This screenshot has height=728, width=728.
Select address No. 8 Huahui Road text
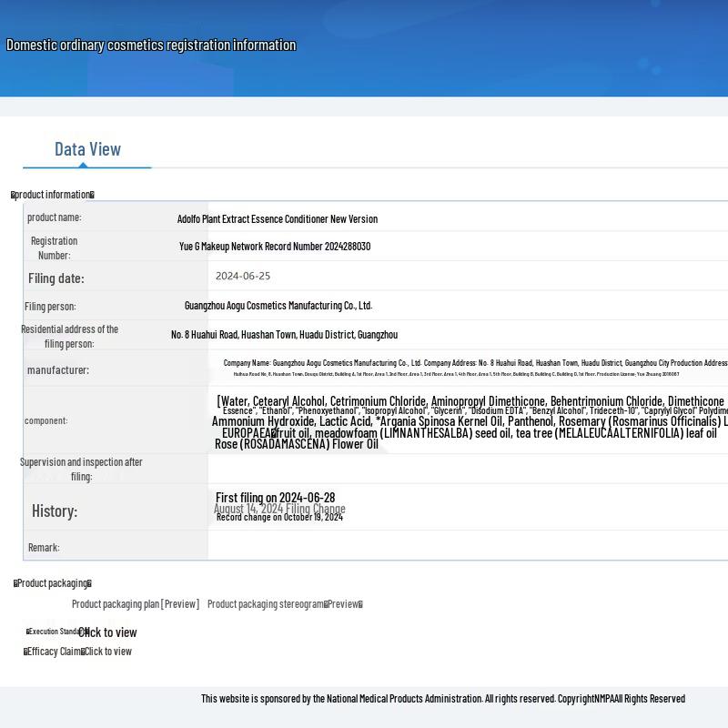pyautogui.click(x=284, y=335)
